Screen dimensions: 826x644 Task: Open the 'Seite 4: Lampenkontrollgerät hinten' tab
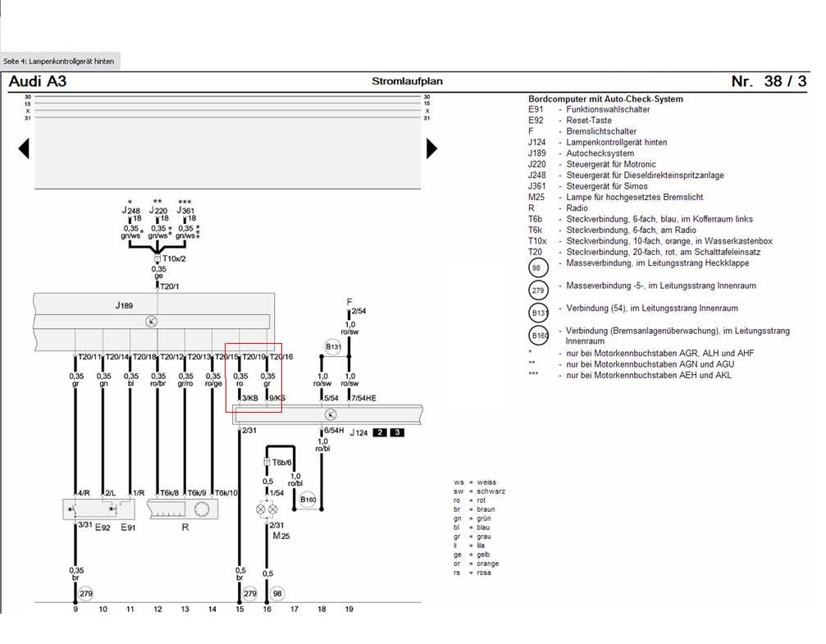click(59, 62)
